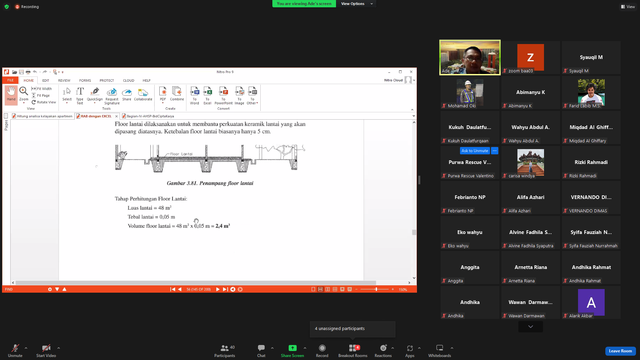This screenshot has width=640, height=360.
Task: Switch to the HELP ribbon tab
Action: 147,80
